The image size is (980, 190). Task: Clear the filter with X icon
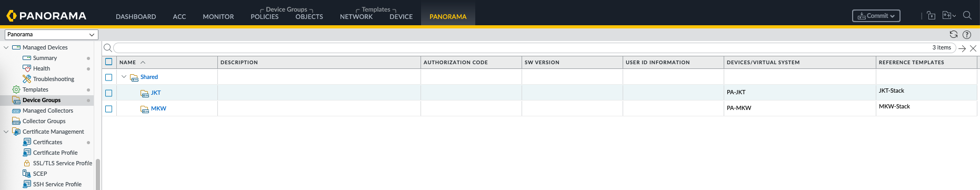(973, 48)
